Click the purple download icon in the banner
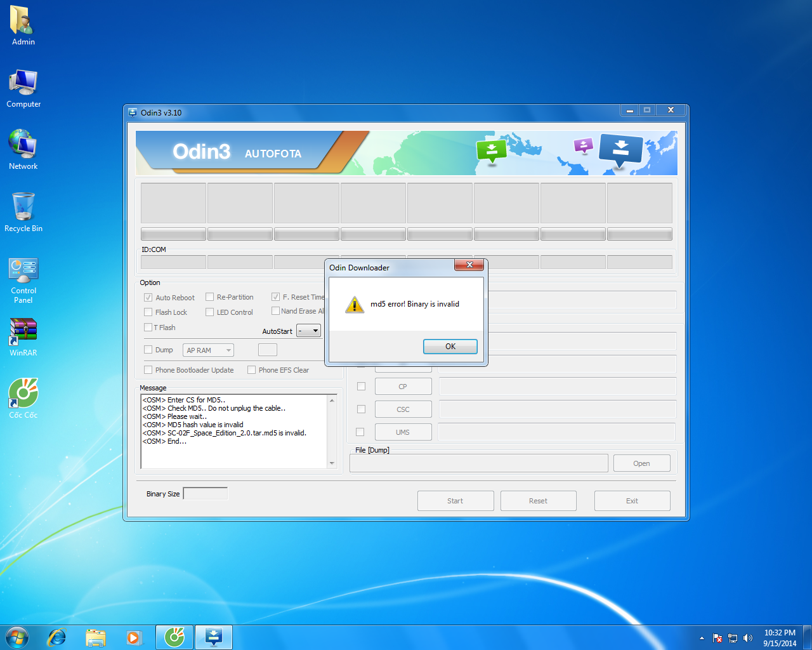Image resolution: width=812 pixels, height=650 pixels. 583,145
